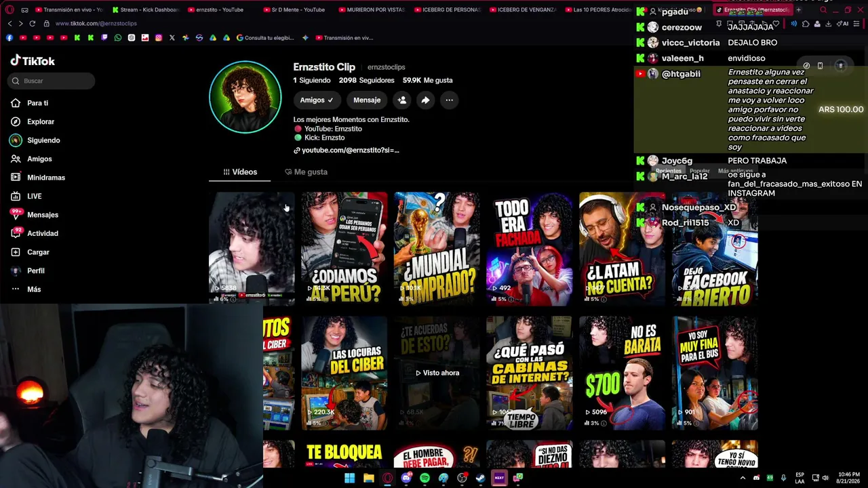Open 'NO ES BARATA $700' video
The image size is (868, 488).
pyautogui.click(x=622, y=373)
